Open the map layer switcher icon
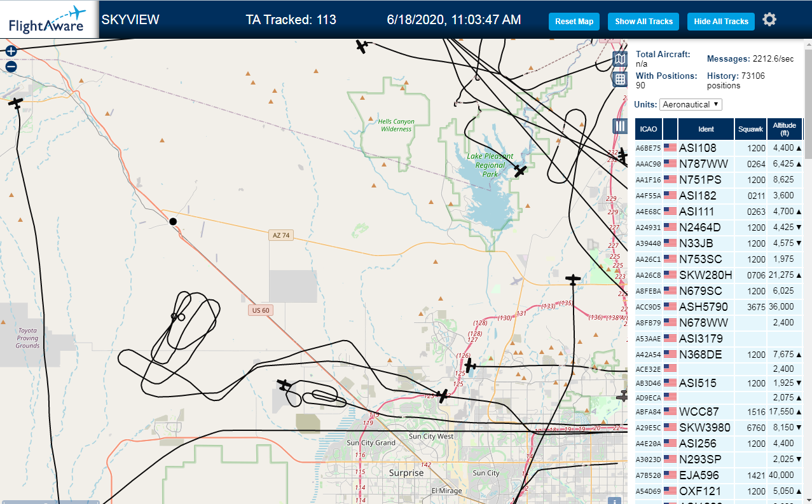Screen dimensions: 812x504 620,60
